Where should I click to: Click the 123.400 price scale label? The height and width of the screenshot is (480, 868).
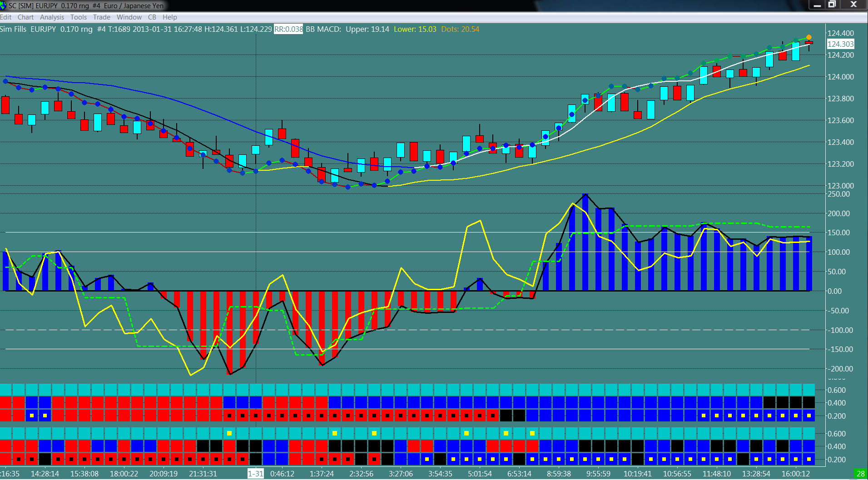(x=840, y=142)
